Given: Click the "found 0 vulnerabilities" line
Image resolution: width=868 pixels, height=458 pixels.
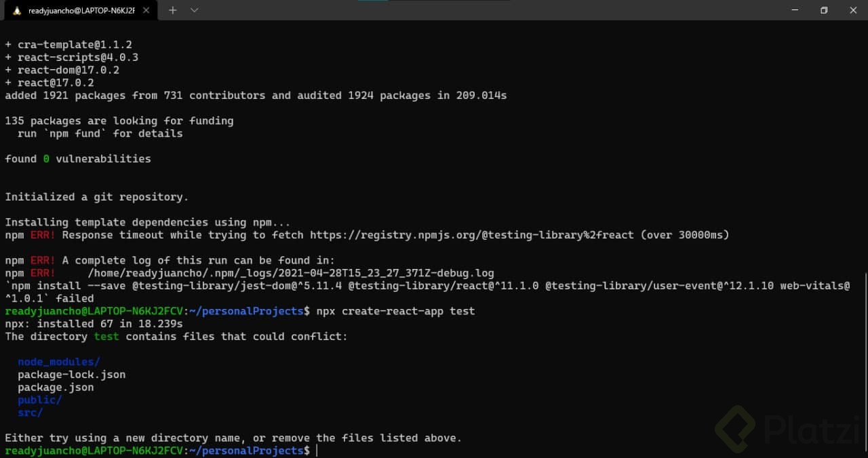Looking at the screenshot, I should click(78, 159).
